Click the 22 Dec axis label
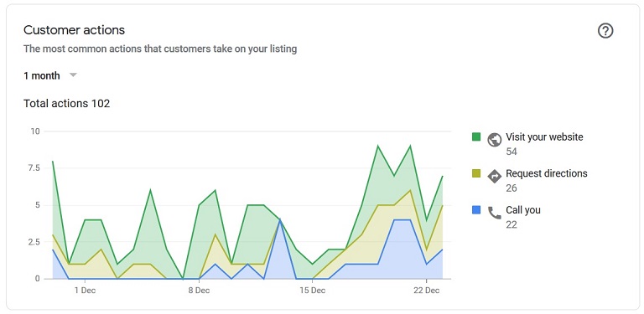 426,291
